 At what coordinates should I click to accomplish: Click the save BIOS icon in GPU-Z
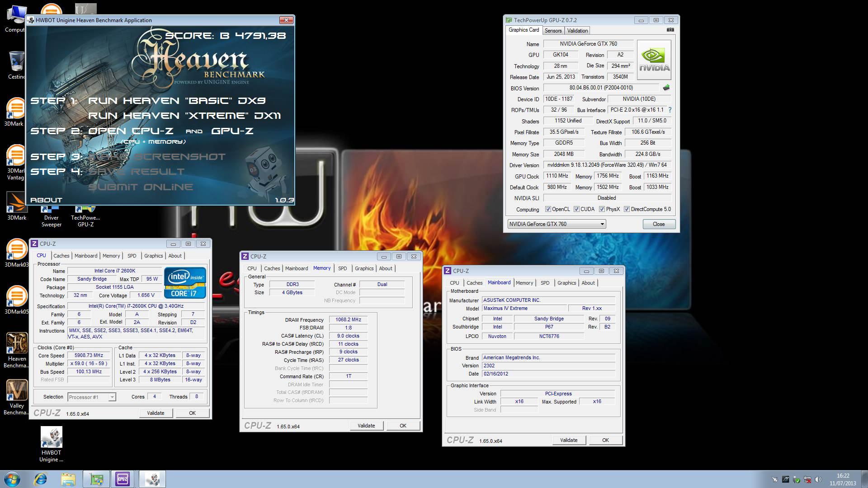(666, 88)
